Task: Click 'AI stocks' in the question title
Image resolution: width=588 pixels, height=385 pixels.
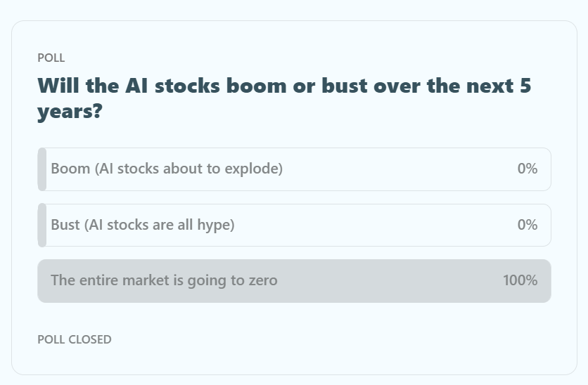Action: pyautogui.click(x=175, y=86)
